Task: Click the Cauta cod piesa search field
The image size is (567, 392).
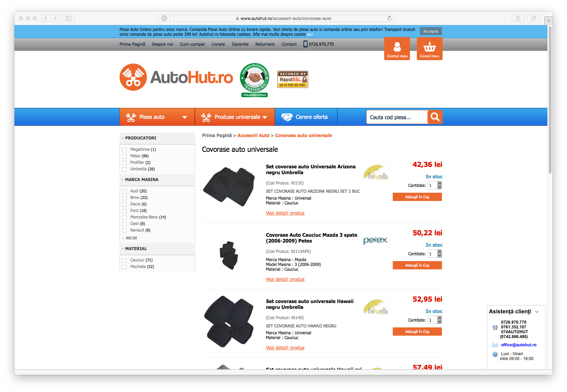Action: 397,117
